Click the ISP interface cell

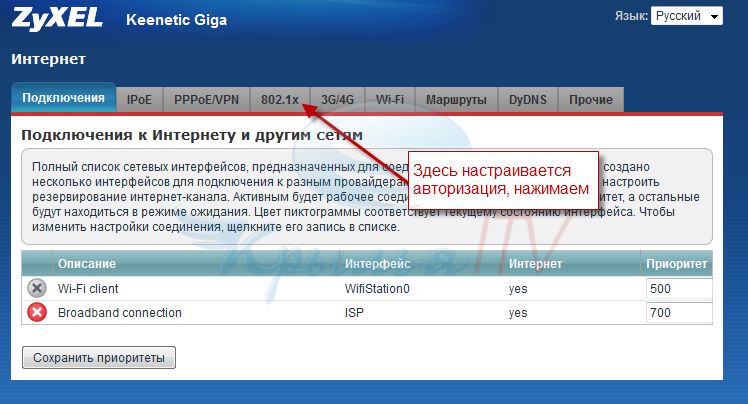coord(354,313)
